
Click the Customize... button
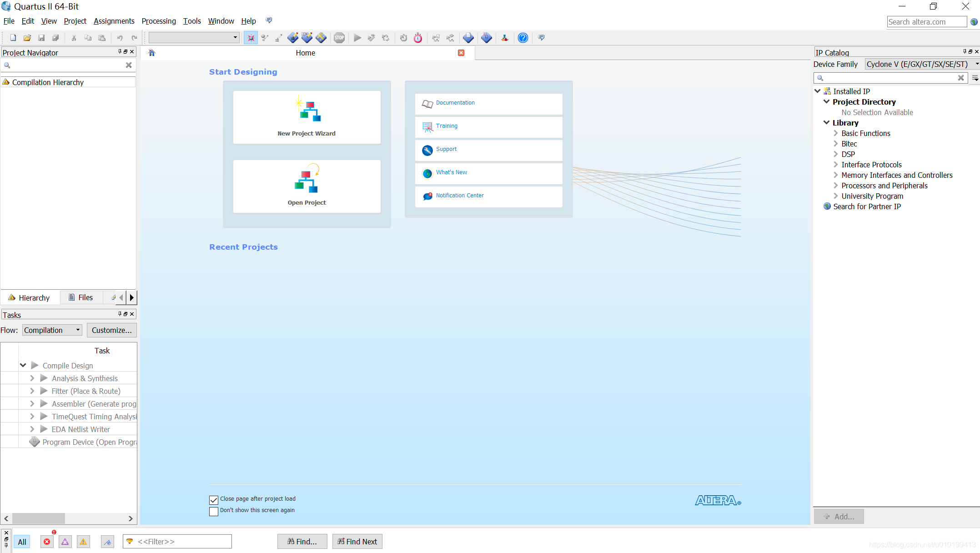[x=111, y=330]
